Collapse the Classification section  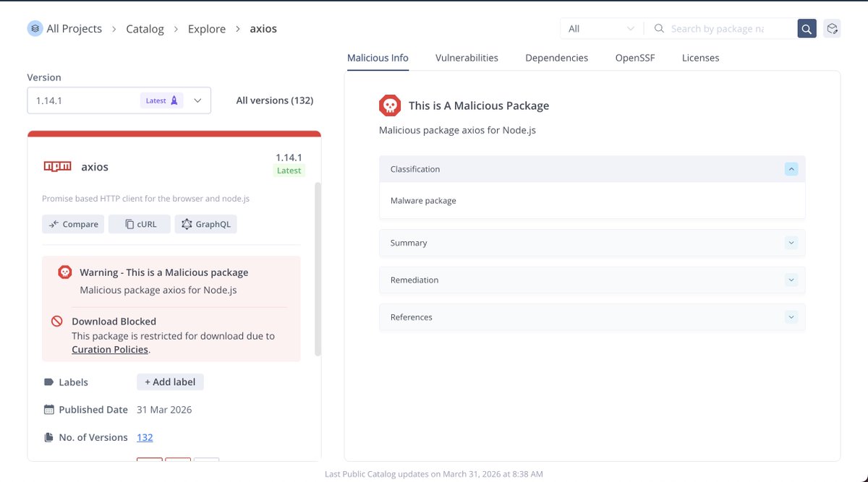point(791,169)
